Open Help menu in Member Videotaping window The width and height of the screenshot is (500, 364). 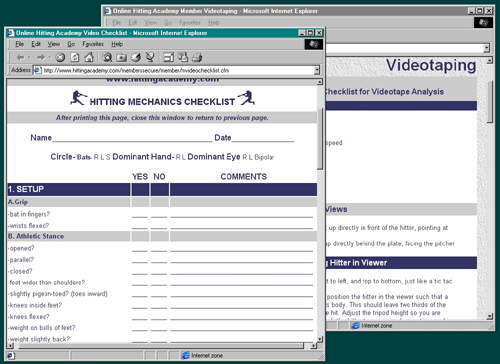coord(214,22)
